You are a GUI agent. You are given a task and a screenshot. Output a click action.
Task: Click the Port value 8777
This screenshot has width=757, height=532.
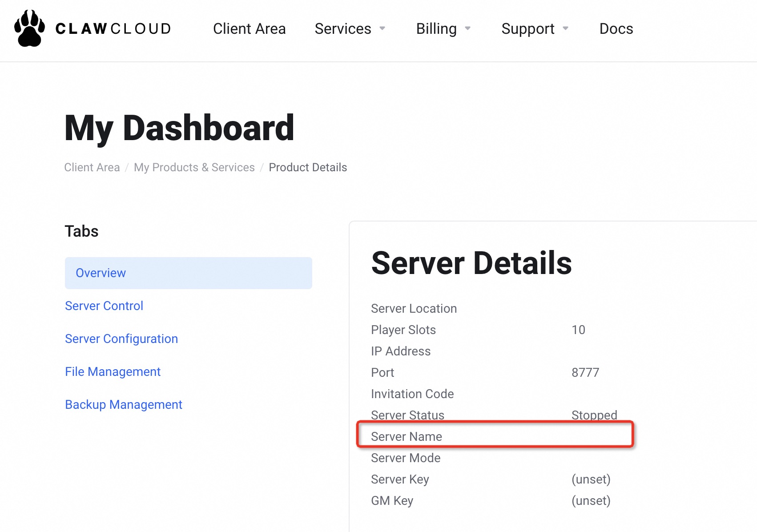point(585,373)
